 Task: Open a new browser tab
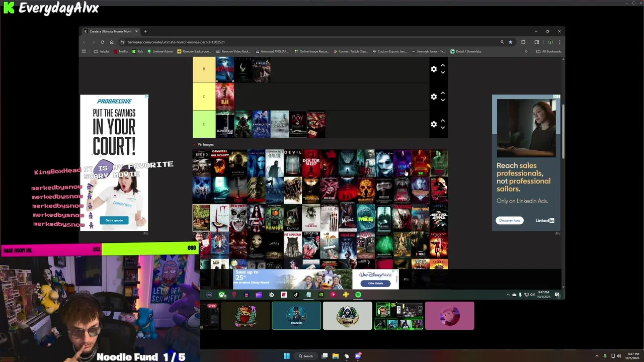click(x=145, y=31)
